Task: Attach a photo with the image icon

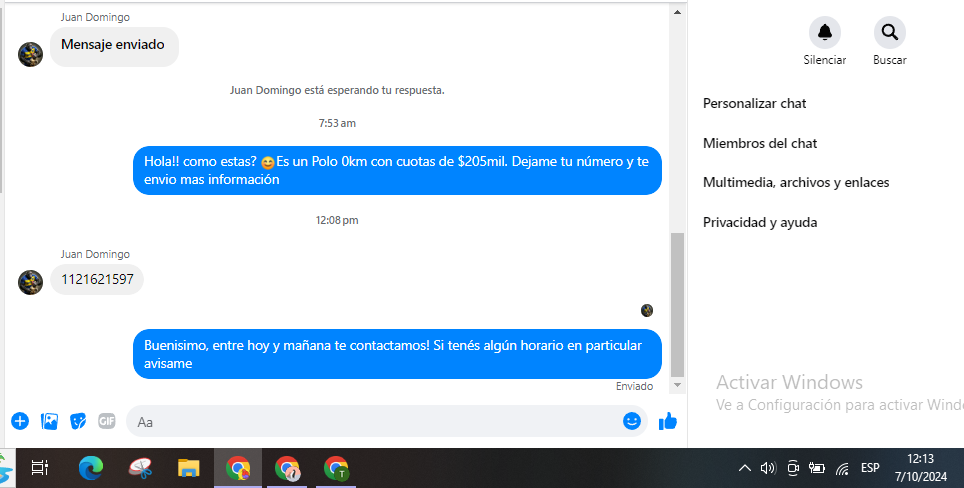Action: point(49,421)
